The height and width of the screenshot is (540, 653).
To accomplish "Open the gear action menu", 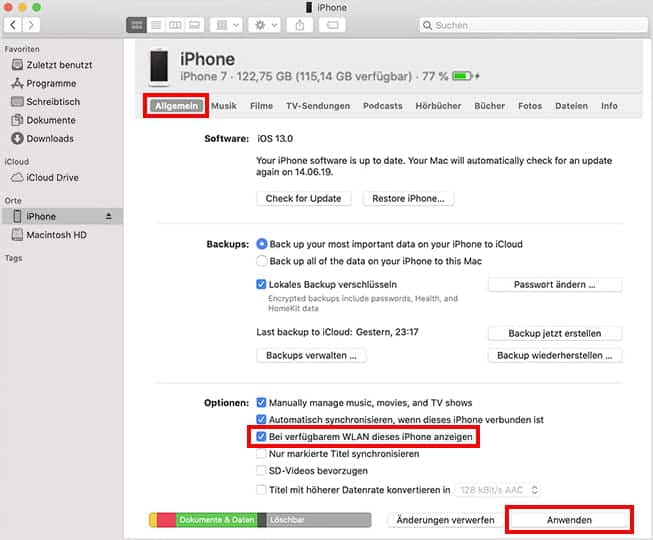I will [x=265, y=25].
